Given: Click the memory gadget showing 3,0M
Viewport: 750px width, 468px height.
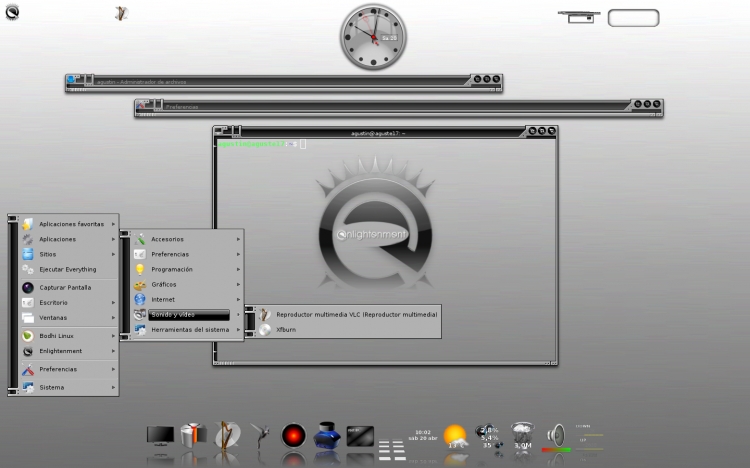Looking at the screenshot, I should pos(522,435).
